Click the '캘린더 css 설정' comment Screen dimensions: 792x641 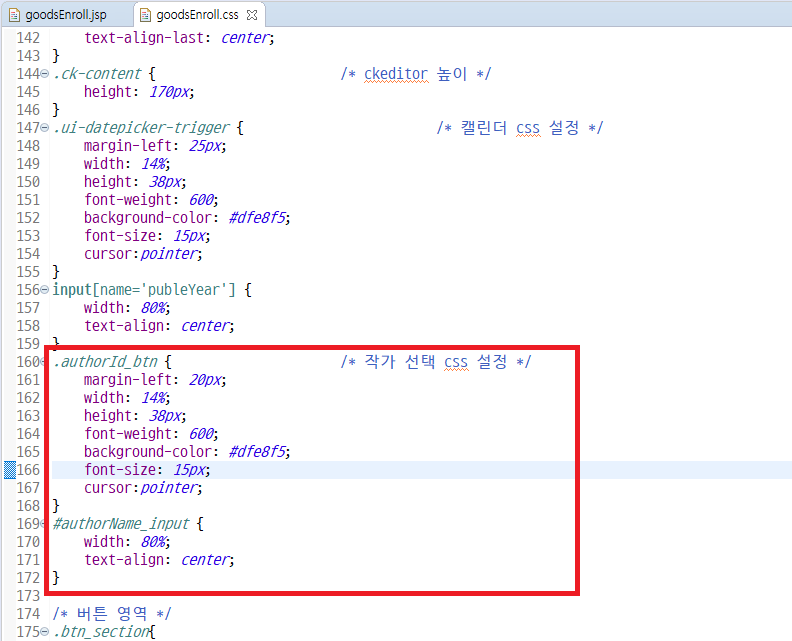point(520,128)
